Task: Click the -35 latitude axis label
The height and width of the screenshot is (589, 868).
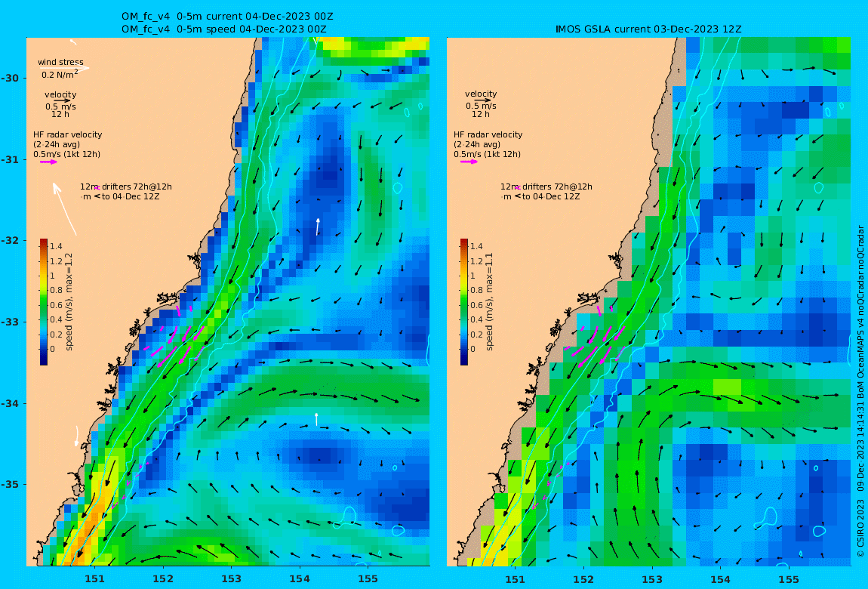Action: (9, 485)
